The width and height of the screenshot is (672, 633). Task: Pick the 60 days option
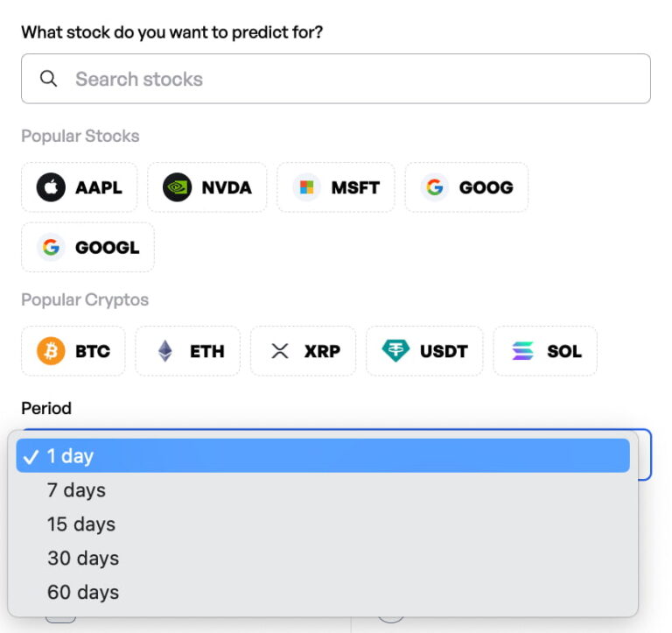point(82,592)
